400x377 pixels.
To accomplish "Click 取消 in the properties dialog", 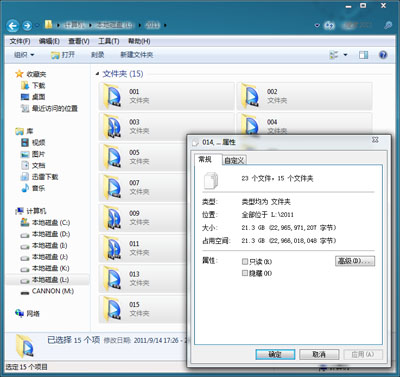I will click(x=319, y=354).
